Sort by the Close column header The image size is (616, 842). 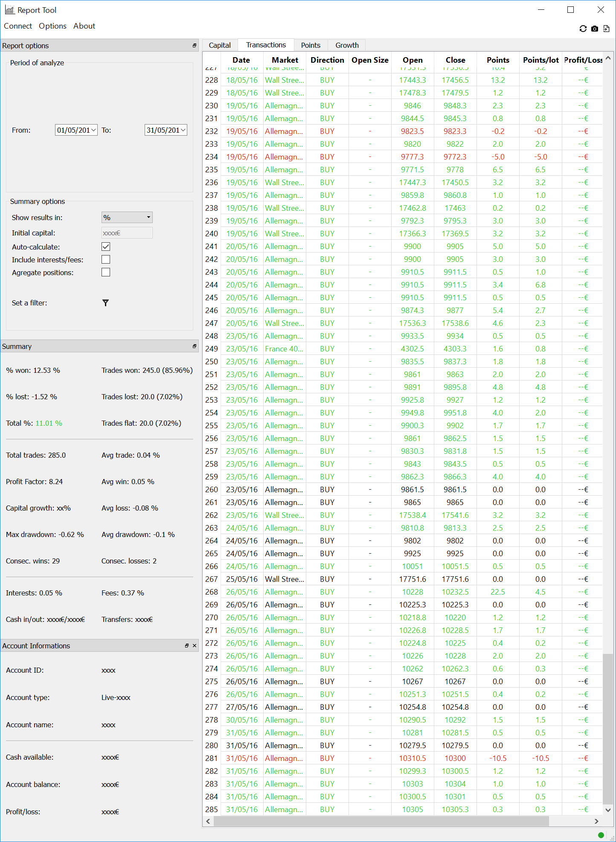click(455, 60)
